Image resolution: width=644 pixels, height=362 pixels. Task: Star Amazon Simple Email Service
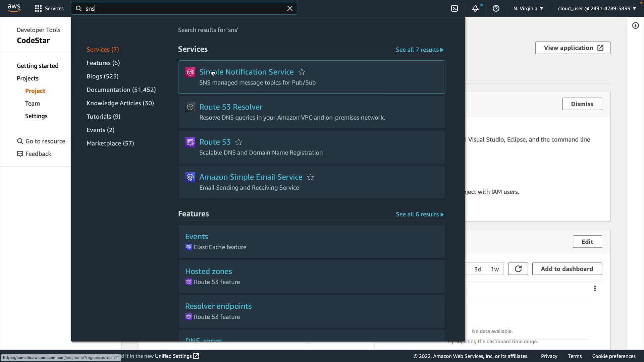point(310,177)
